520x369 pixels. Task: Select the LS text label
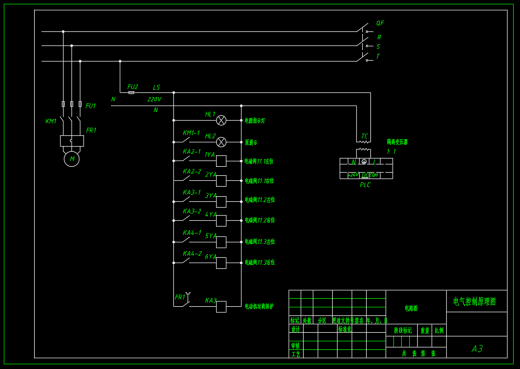[x=156, y=87]
